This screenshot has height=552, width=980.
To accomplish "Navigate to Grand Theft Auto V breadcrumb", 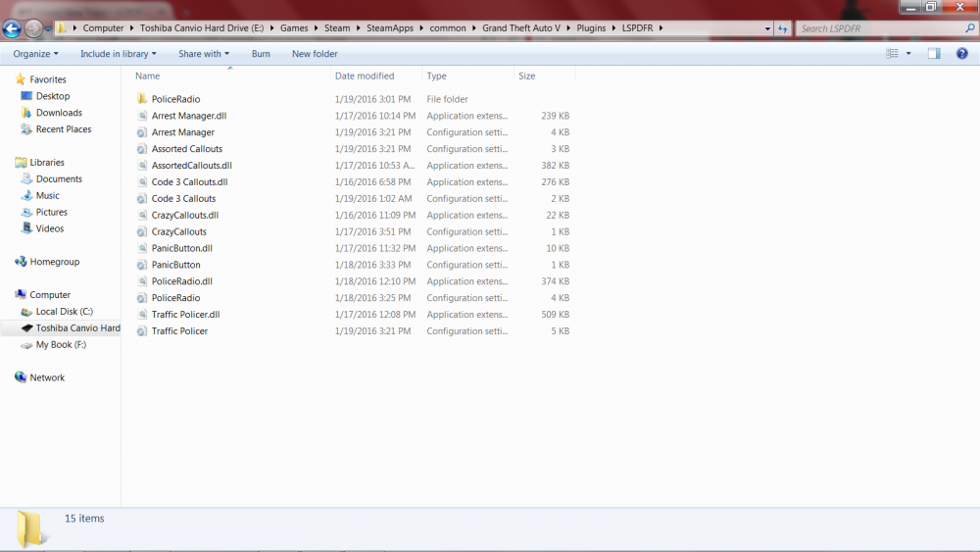I will click(520, 28).
